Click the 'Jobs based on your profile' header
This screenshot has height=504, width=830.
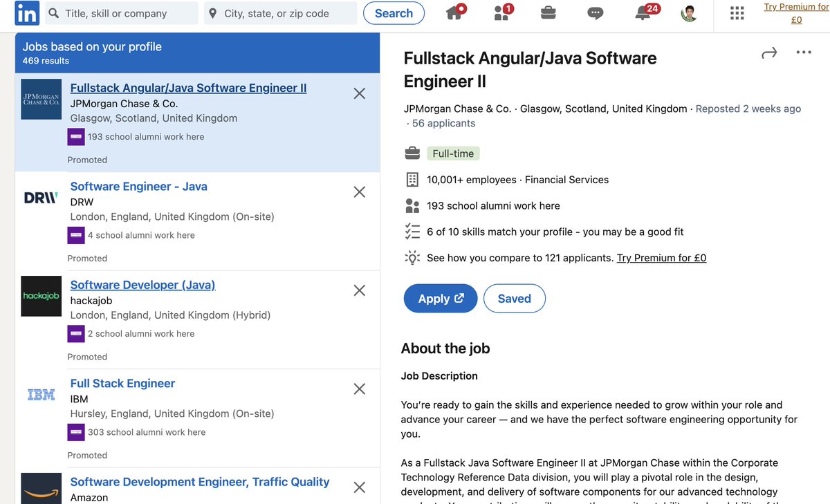(x=92, y=47)
